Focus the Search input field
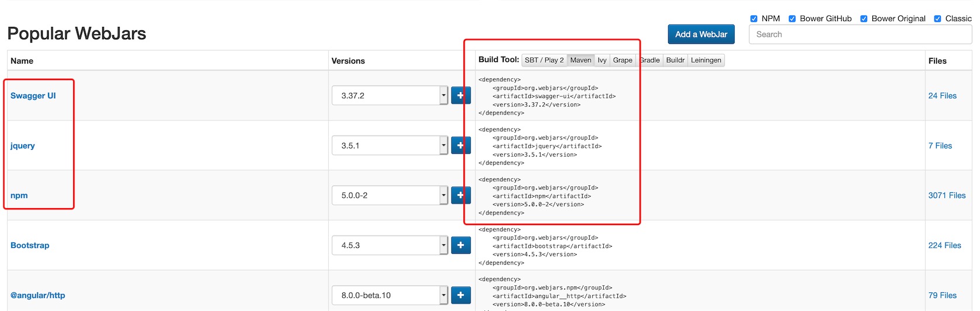This screenshot has height=311, width=980. click(x=860, y=34)
